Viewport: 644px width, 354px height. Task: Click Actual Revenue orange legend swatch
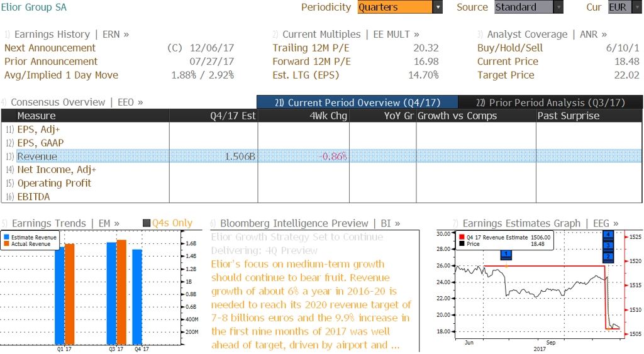point(6,244)
